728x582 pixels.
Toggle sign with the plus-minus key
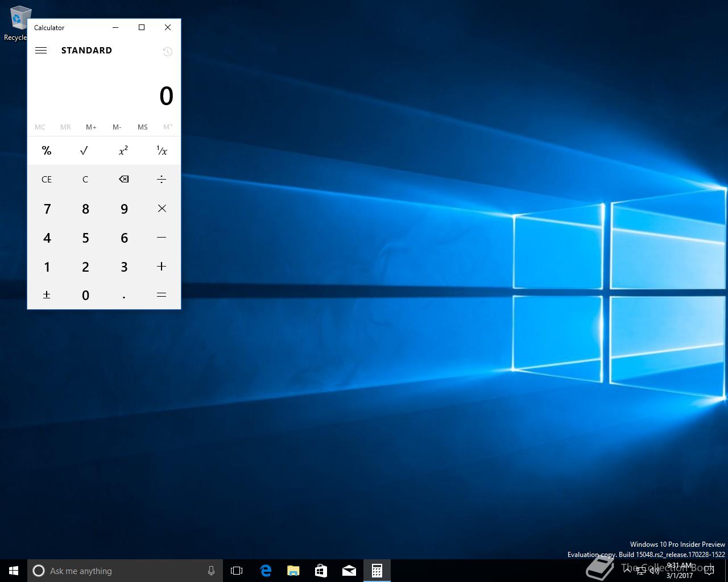click(x=47, y=295)
